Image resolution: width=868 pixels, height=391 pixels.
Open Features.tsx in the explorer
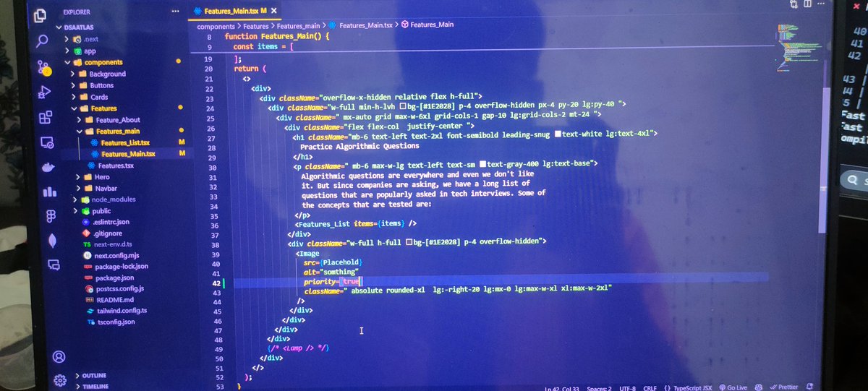point(116,166)
